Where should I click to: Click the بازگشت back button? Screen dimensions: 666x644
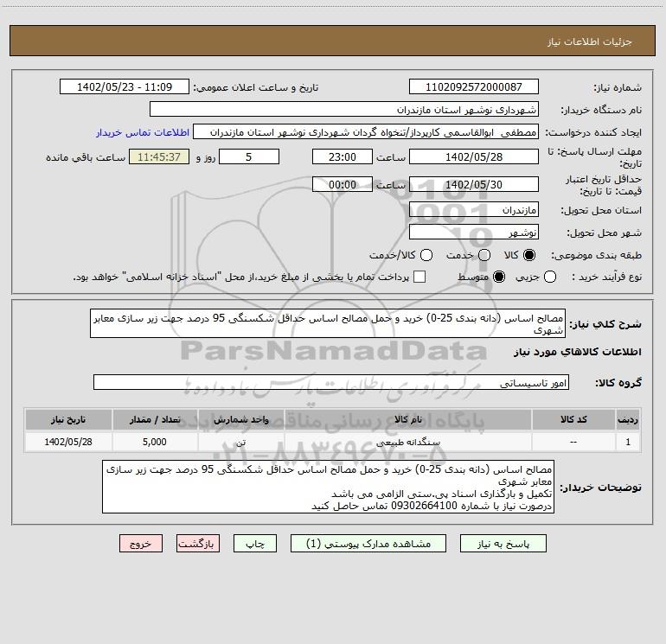pos(198,544)
